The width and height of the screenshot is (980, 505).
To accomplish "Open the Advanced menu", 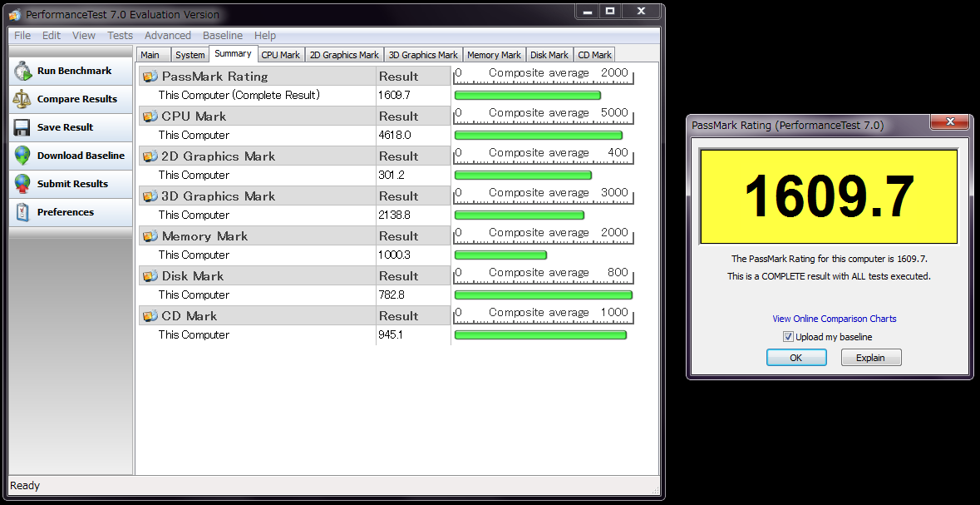I will [168, 36].
